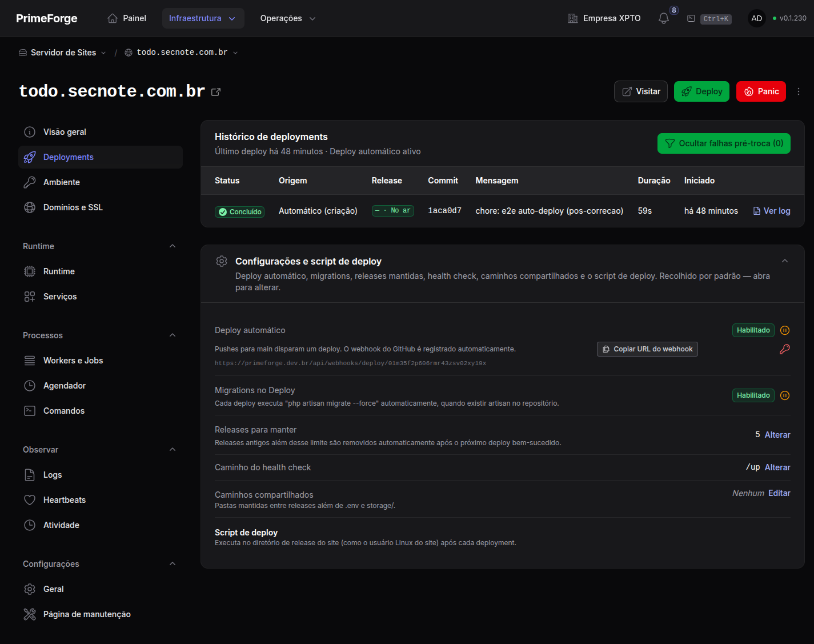Click the Ver log link
Screen dimensions: 814x644
coord(772,211)
